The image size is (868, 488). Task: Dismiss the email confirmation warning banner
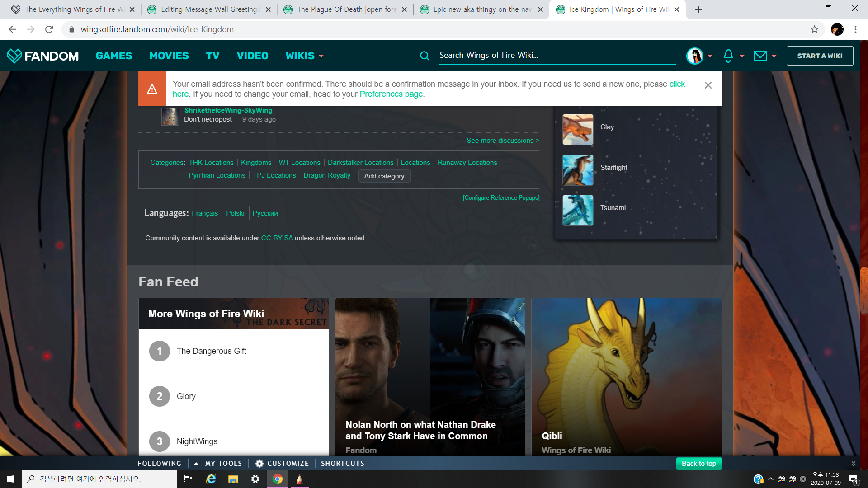pyautogui.click(x=708, y=85)
